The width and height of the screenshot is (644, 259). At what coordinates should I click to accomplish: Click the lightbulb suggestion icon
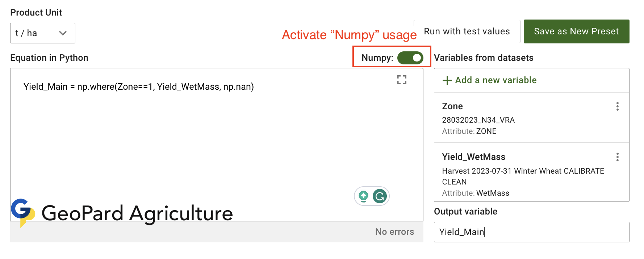click(363, 196)
